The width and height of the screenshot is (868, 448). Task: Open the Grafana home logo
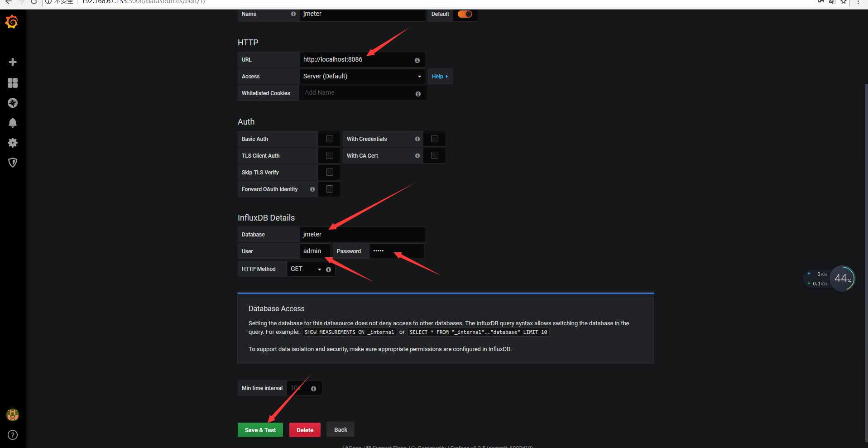12,22
